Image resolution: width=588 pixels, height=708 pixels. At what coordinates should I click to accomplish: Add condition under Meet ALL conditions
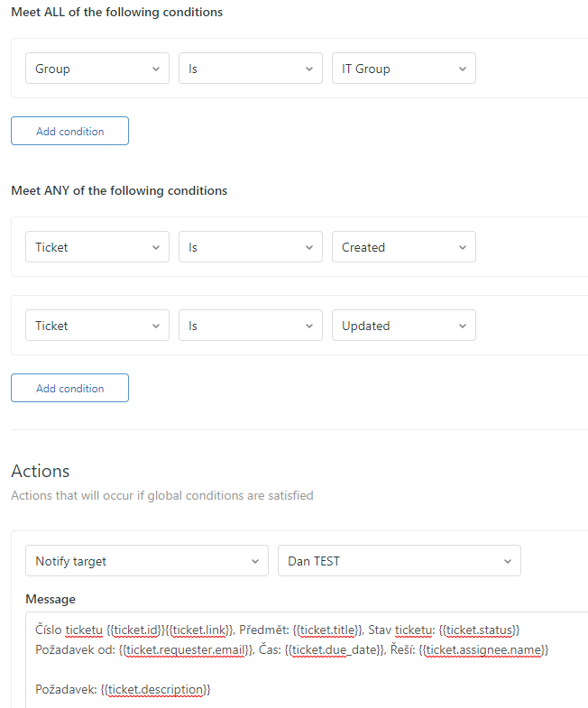69,131
